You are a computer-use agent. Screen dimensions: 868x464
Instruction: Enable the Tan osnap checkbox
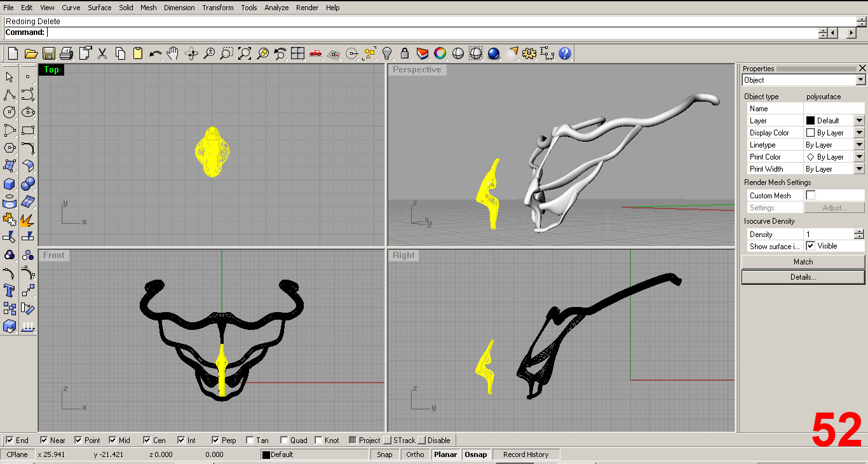click(250, 440)
